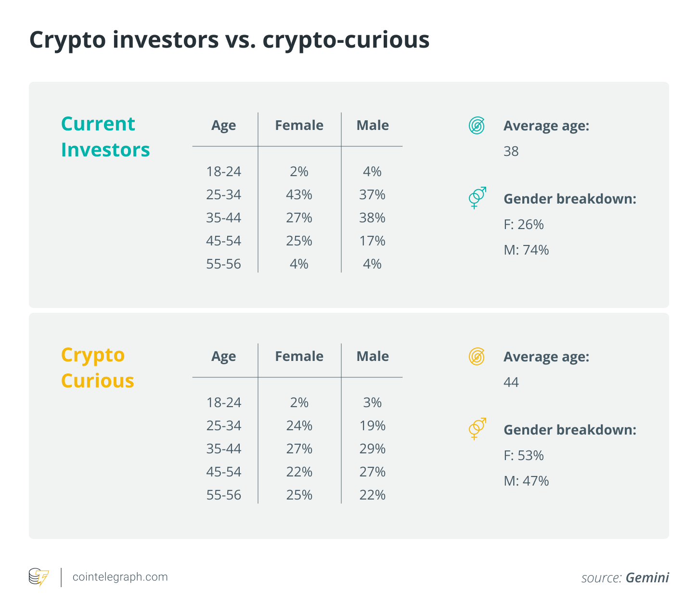Select the Female column header for Crypto Curious
Screen dimensions: 698x616
click(299, 357)
